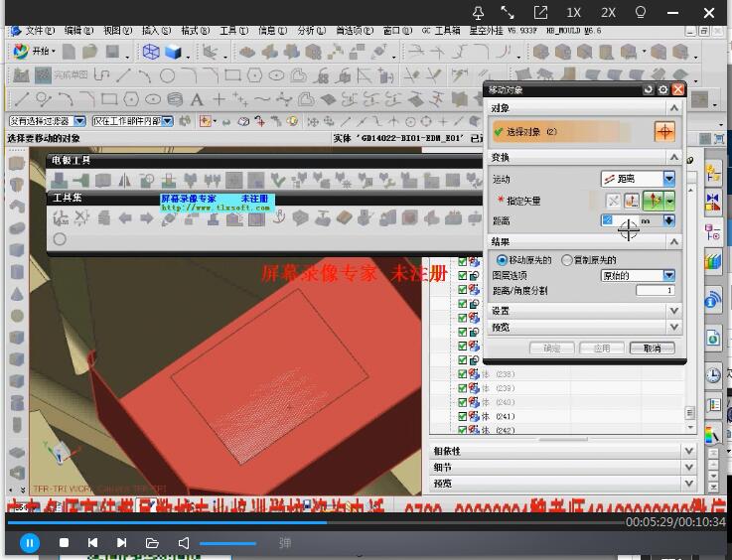Expand the 相依性 panel section
Screen dimensions: 732x560
pyautogui.click(x=689, y=451)
